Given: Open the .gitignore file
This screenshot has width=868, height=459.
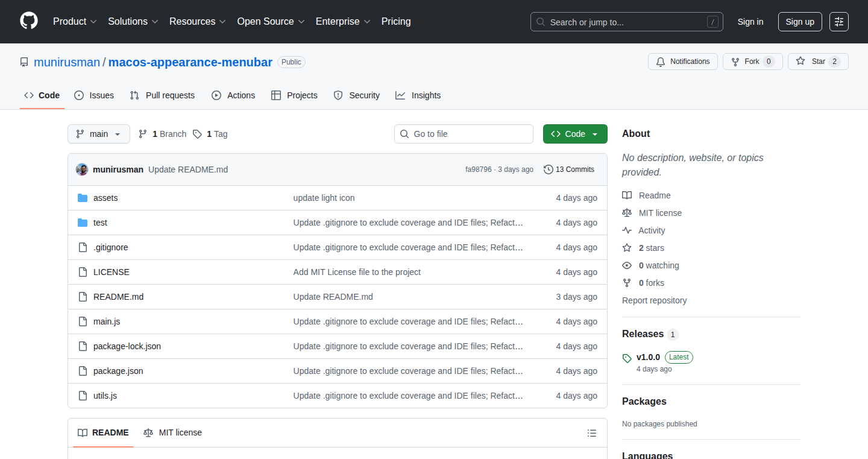Looking at the screenshot, I should 110,247.
